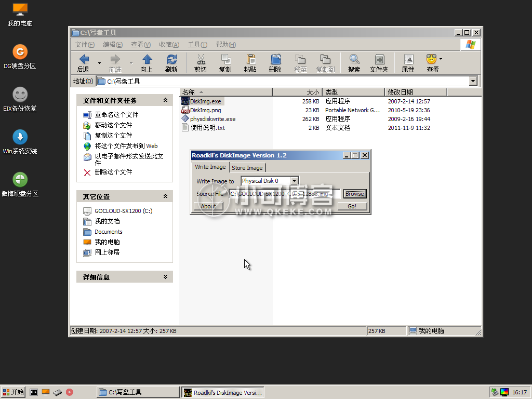Viewport: 532px width, 399px height.
Task: Click the Search (搜索) magnifier icon
Action: coord(354,63)
